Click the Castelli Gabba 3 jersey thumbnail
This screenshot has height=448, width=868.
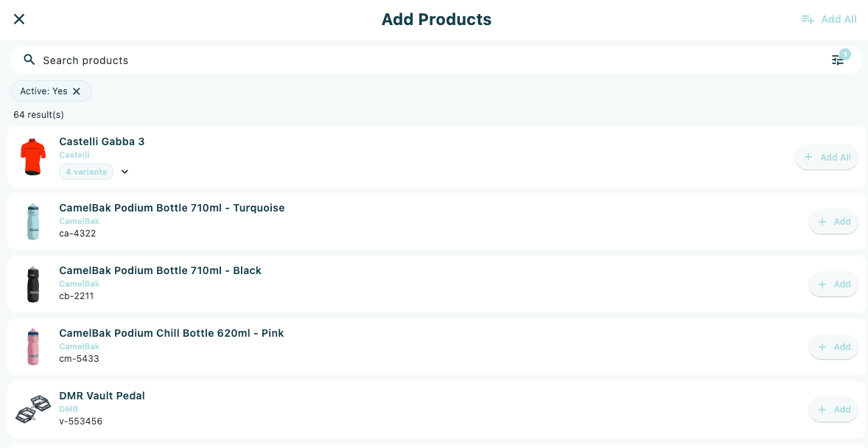33,157
